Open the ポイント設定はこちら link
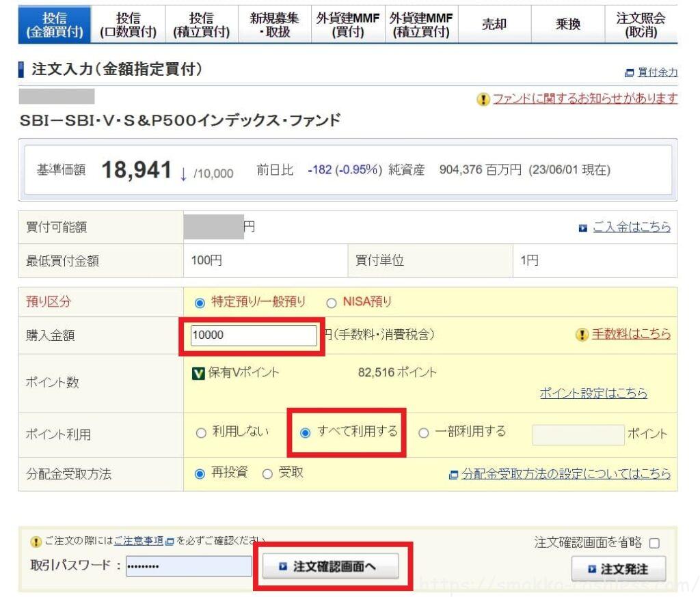Screen dimensions: 700x597 pos(593,393)
